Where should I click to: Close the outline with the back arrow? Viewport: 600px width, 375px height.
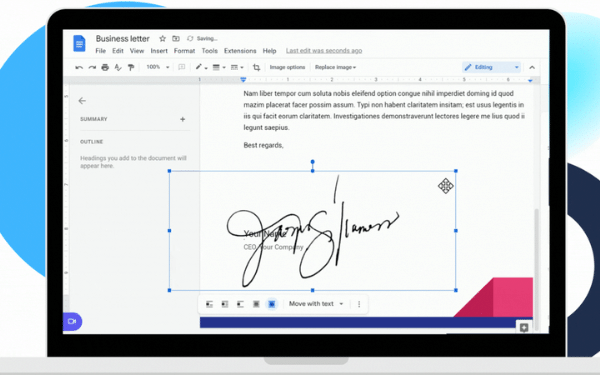click(x=82, y=101)
